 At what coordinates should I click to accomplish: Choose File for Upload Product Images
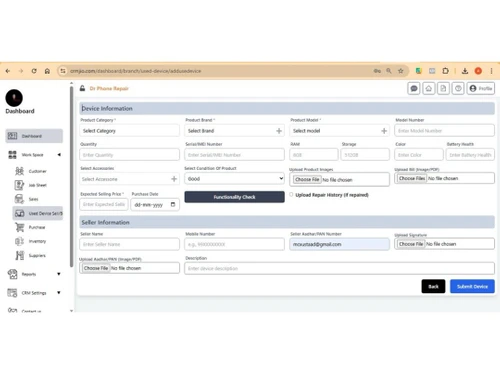pyautogui.click(x=307, y=179)
